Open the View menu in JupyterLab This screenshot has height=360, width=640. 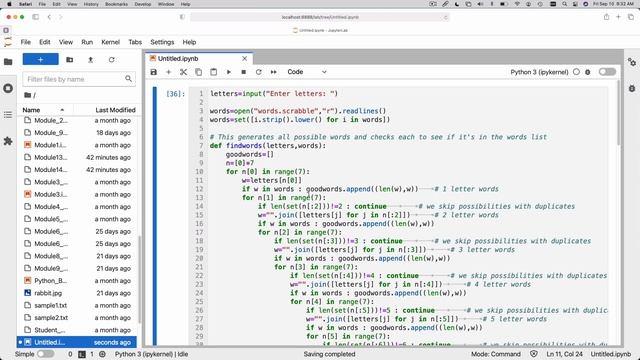pyautogui.click(x=66, y=42)
